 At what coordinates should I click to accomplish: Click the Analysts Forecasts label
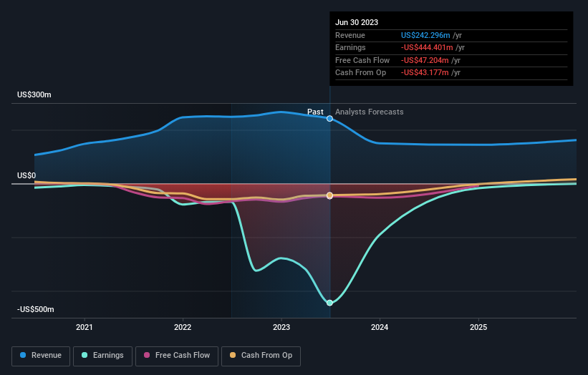369,112
